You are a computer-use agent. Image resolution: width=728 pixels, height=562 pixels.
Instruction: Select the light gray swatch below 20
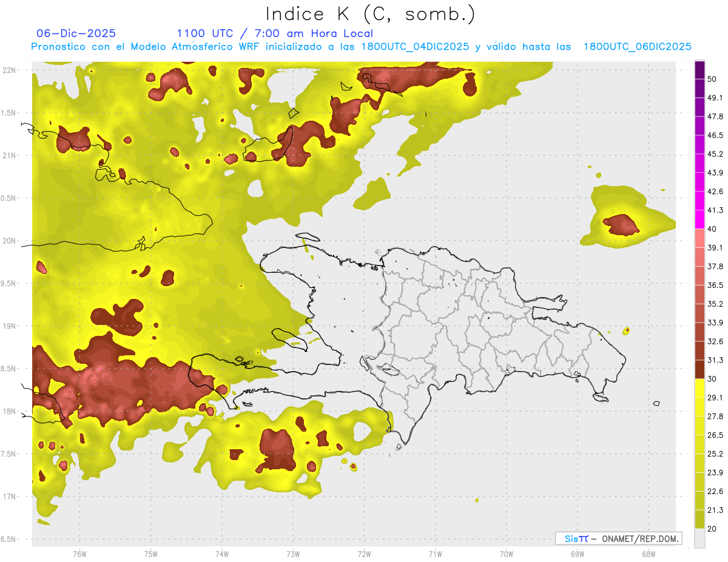(x=699, y=538)
